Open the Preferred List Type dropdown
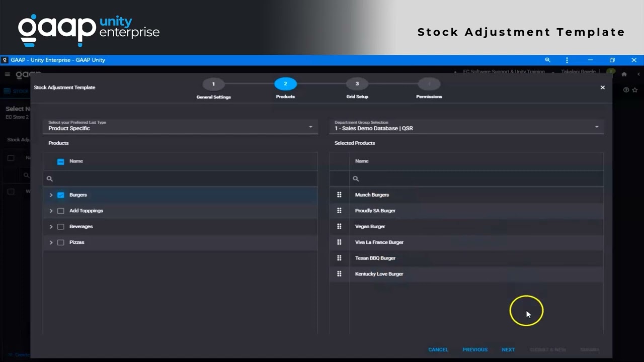 (x=180, y=126)
